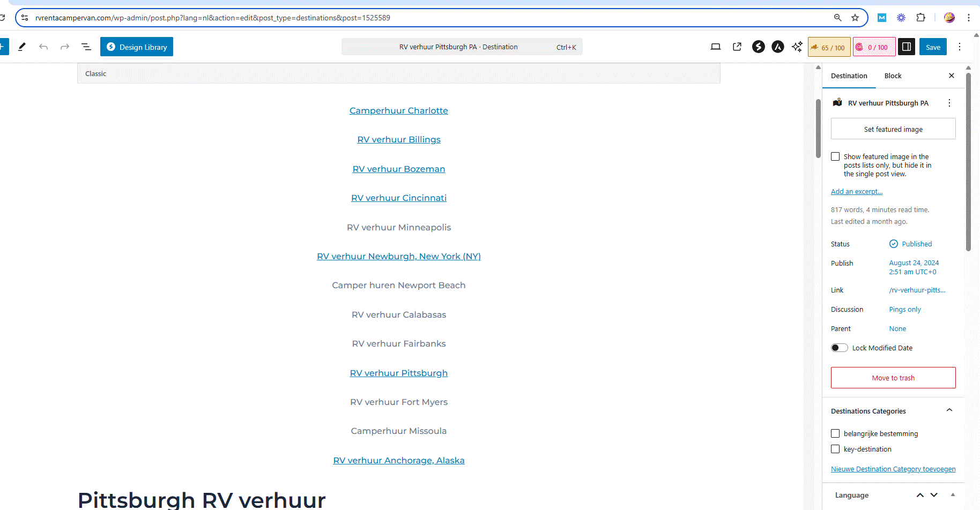The image size is (980, 510).
Task: Check key-destination category
Action: tap(835, 449)
